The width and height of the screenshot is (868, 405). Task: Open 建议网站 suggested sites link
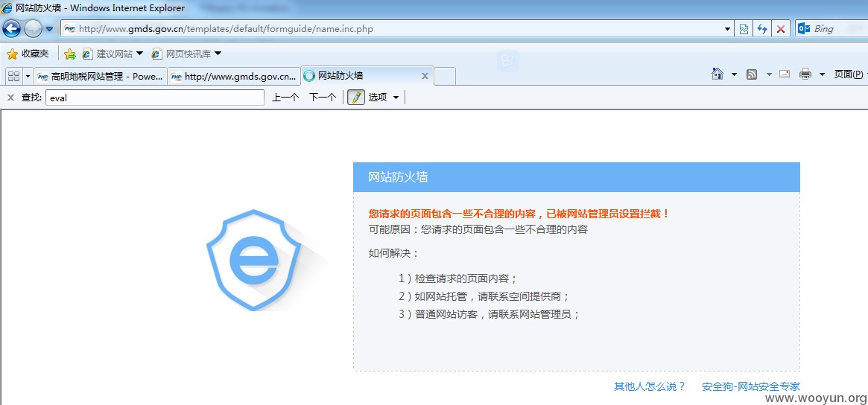(x=107, y=54)
